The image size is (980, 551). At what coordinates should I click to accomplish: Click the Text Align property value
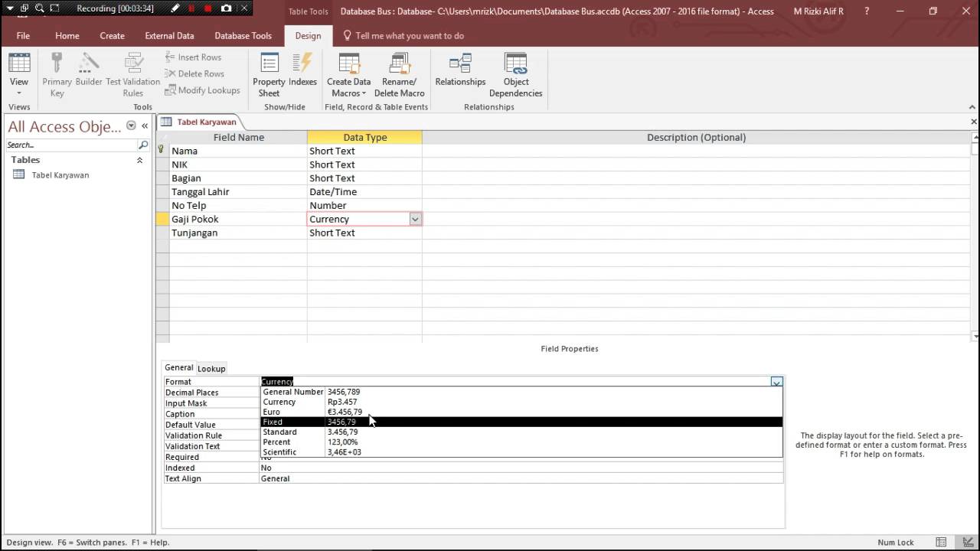(521, 478)
